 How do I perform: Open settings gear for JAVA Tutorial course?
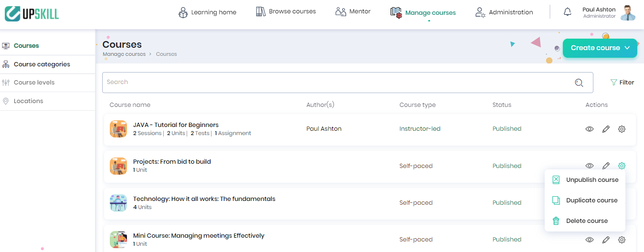(x=622, y=129)
